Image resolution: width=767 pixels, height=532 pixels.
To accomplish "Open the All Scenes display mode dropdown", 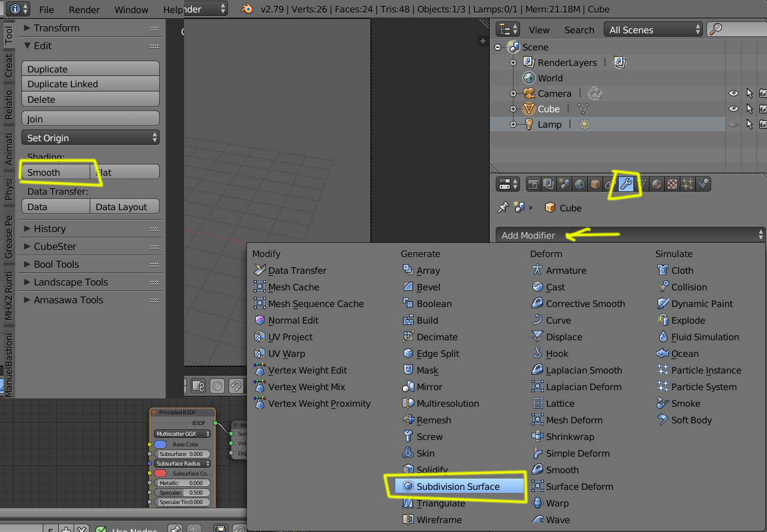I will (653, 30).
